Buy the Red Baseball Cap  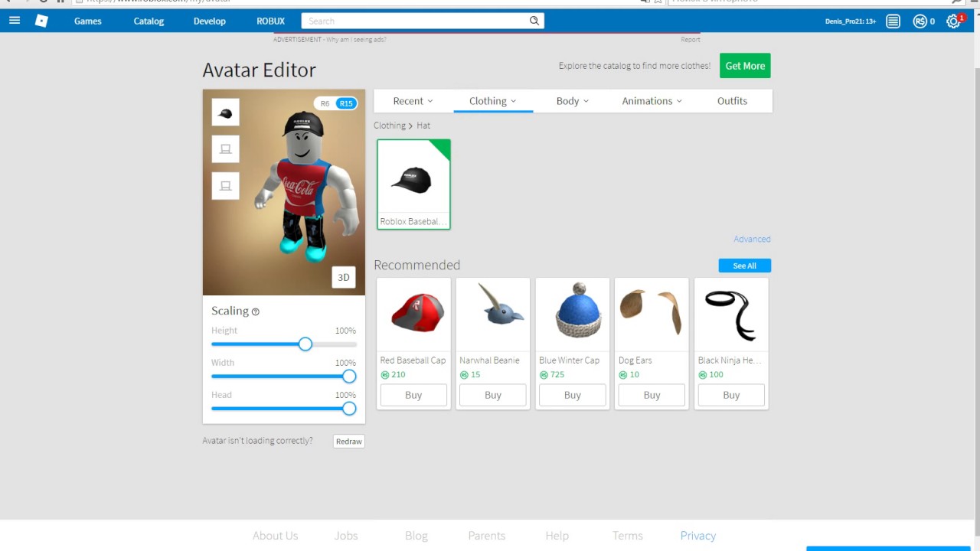413,395
